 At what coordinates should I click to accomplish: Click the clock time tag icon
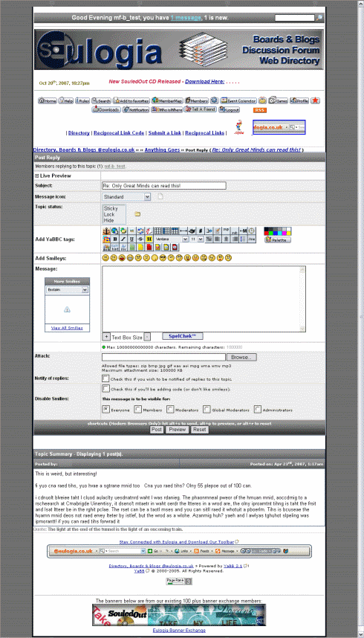(251, 231)
